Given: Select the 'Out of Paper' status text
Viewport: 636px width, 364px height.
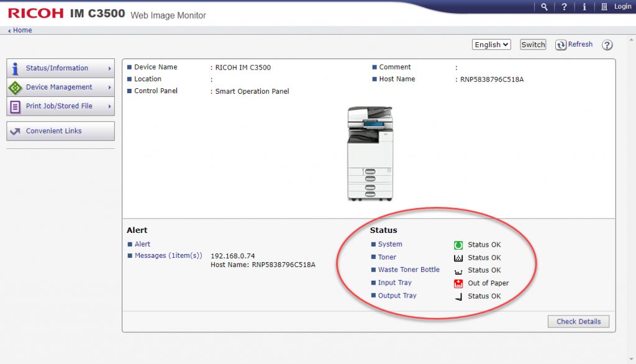Looking at the screenshot, I should pyautogui.click(x=488, y=283).
